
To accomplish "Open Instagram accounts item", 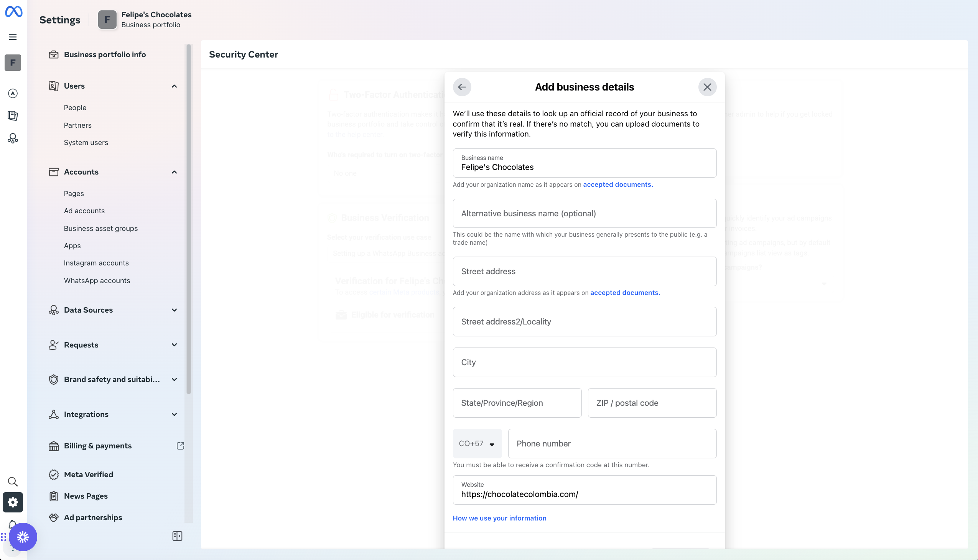I will coord(96,263).
